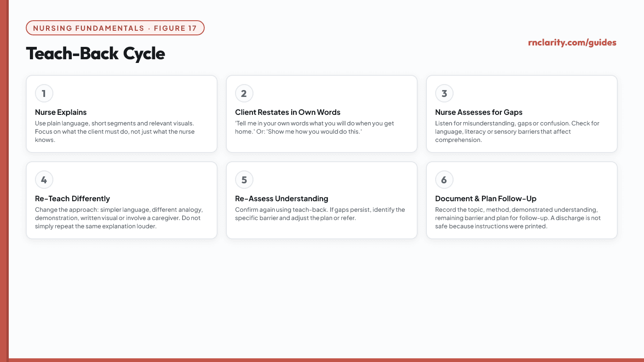This screenshot has width=644, height=362.
Task: Click the step 5 number circle
Action: tap(244, 180)
